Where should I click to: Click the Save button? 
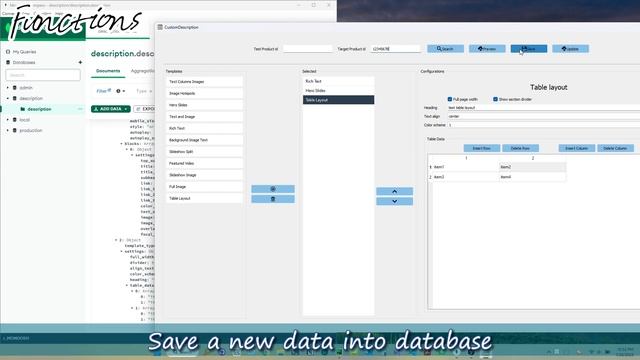[x=529, y=49]
